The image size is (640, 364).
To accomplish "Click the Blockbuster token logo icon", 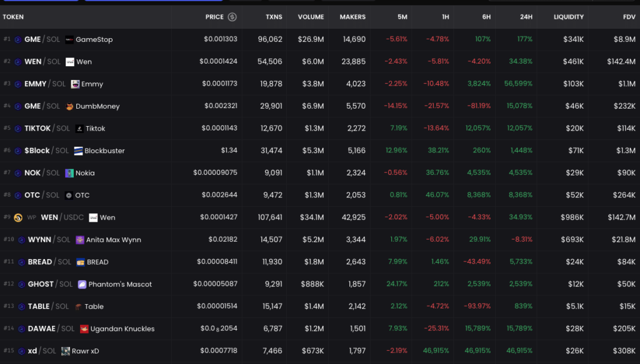I will 79,150.
